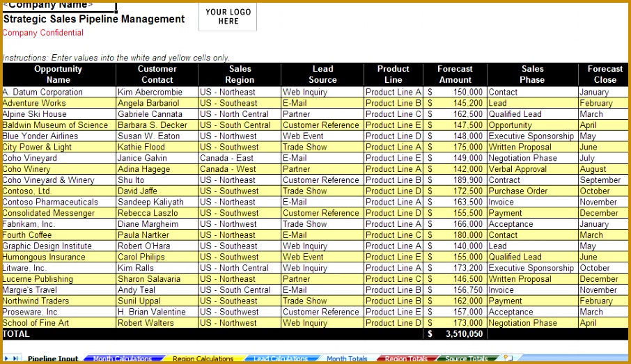Go to the Month Totals sheet tab
Viewport: 631px width, 364px height.
pos(347,358)
